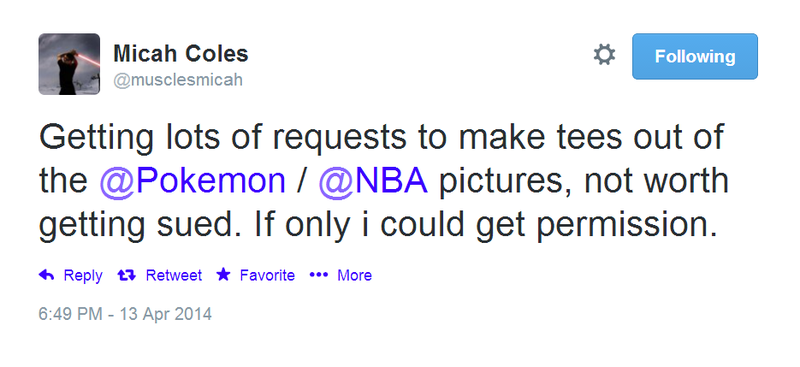The image size is (800, 367).
Task: Select the Favorite text label
Action: pyautogui.click(x=267, y=276)
